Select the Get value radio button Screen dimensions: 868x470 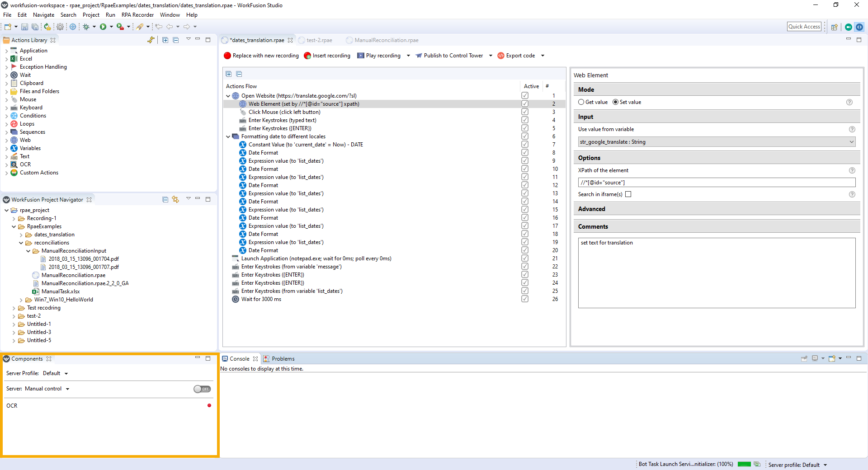coord(581,102)
